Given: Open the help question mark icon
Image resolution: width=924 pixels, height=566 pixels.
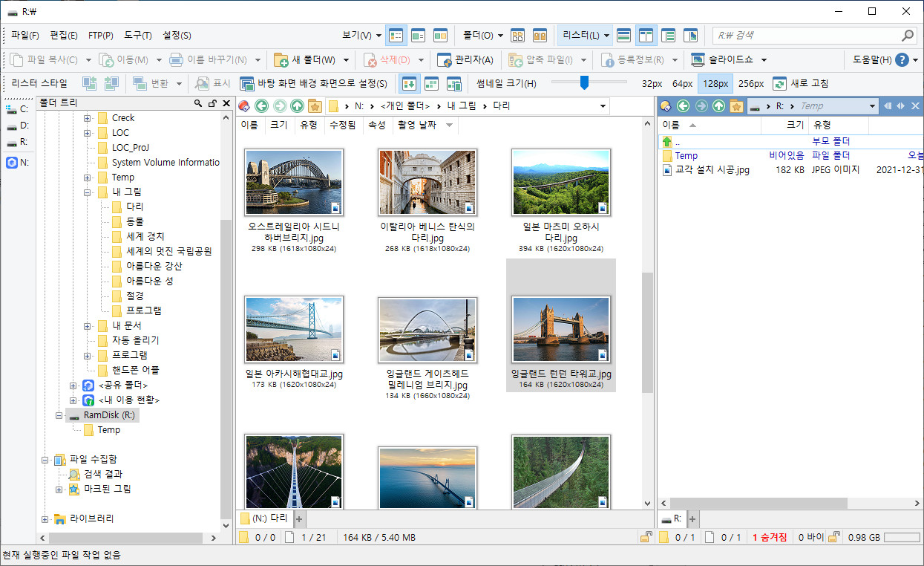Looking at the screenshot, I should click(x=902, y=59).
